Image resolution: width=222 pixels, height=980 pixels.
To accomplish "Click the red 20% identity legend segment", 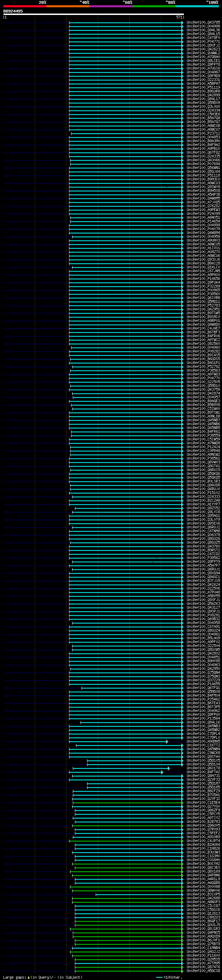I will tap(25, 6).
